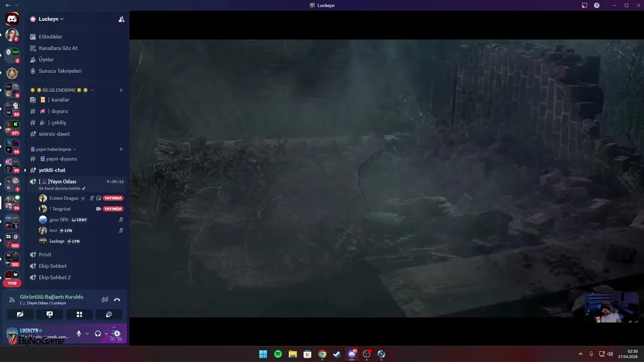
Task: Open the server folder with 123 badge
Action: coord(12,240)
